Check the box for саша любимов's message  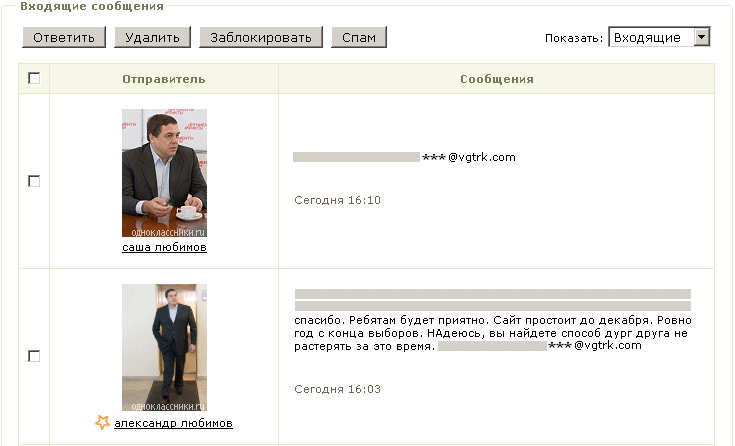coord(34,181)
